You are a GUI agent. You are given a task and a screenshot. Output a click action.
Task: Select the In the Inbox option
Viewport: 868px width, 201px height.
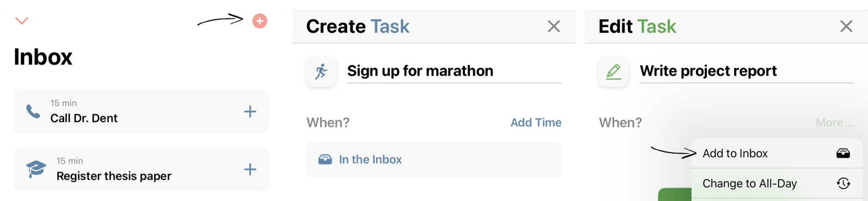click(x=434, y=160)
